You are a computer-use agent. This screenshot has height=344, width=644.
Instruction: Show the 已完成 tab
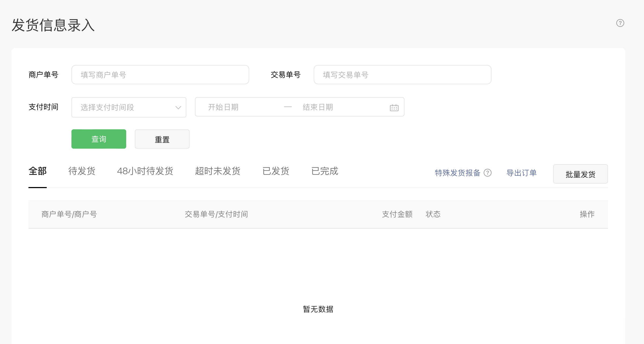click(325, 171)
